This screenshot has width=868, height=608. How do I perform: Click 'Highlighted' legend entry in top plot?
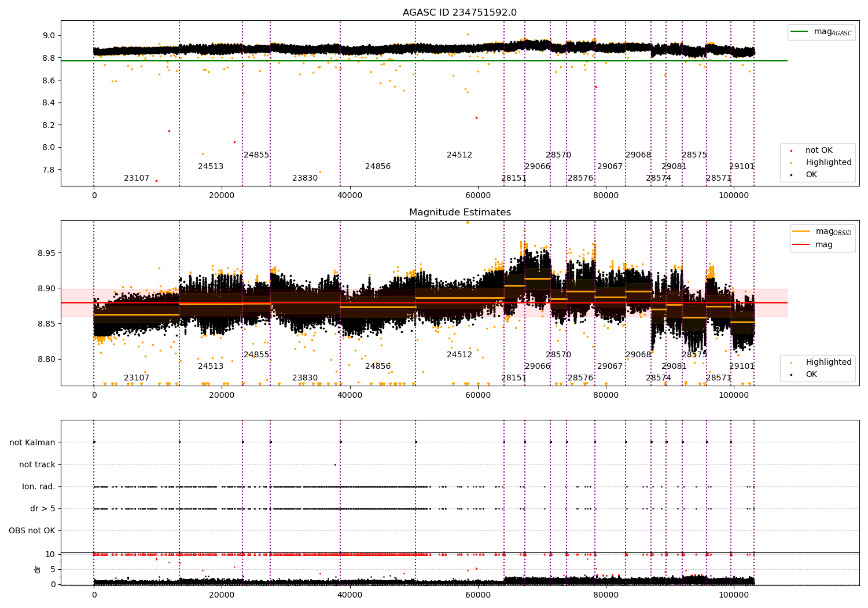pyautogui.click(x=821, y=163)
